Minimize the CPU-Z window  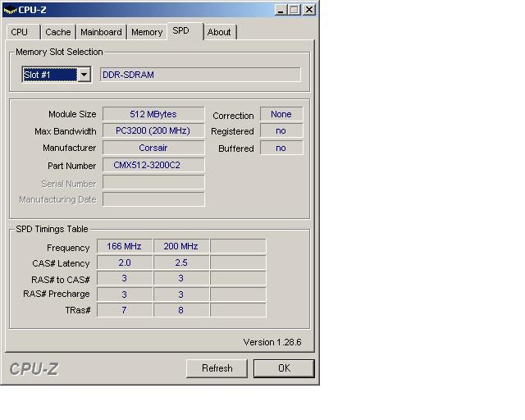point(281,10)
